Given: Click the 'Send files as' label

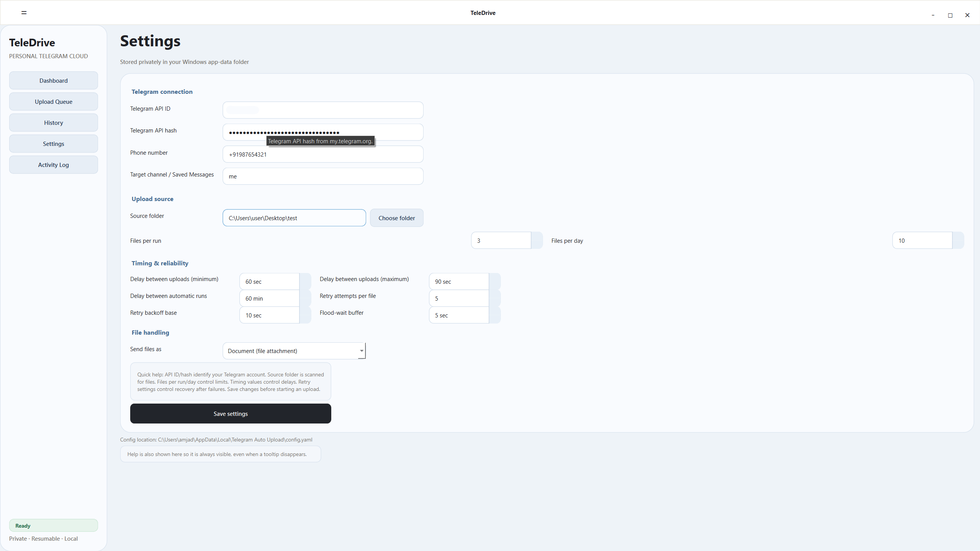Looking at the screenshot, I should pyautogui.click(x=146, y=349).
